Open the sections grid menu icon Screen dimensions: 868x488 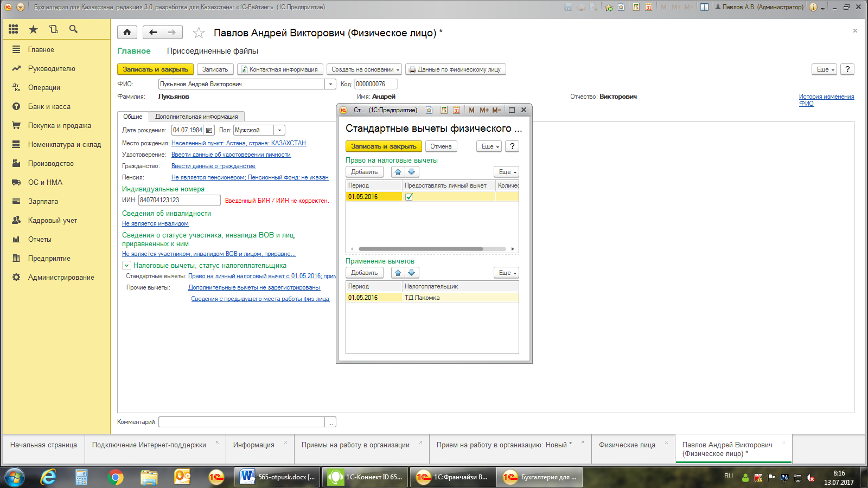point(14,29)
